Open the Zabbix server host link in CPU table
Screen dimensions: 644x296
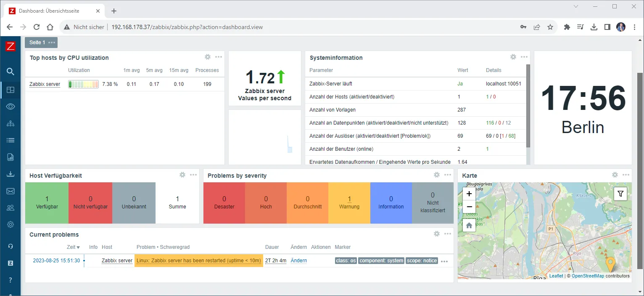[x=45, y=84]
